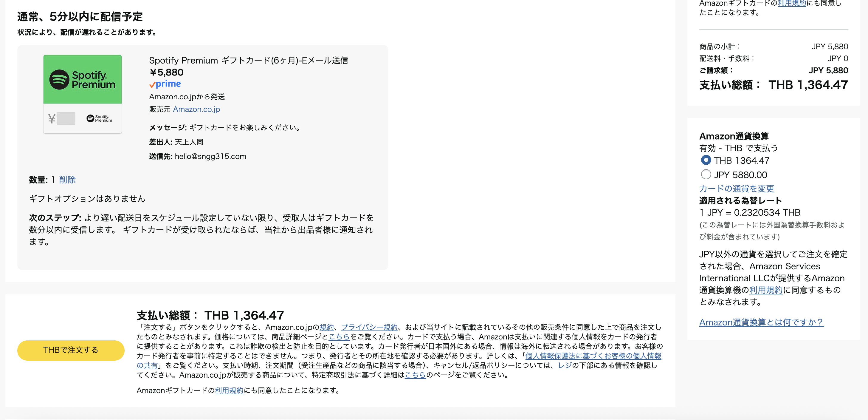Open the 販売元 Amazon.co.jp seller link
Screen dimensions: 868x420
(196, 109)
